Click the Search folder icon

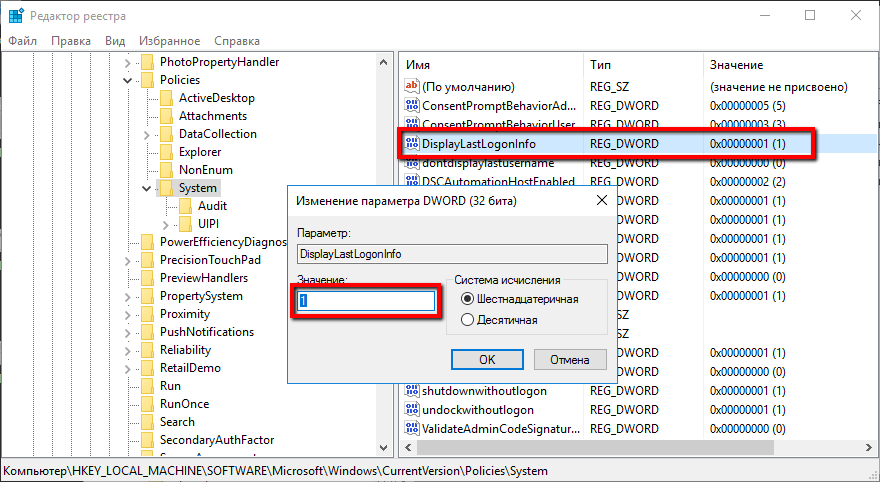148,422
